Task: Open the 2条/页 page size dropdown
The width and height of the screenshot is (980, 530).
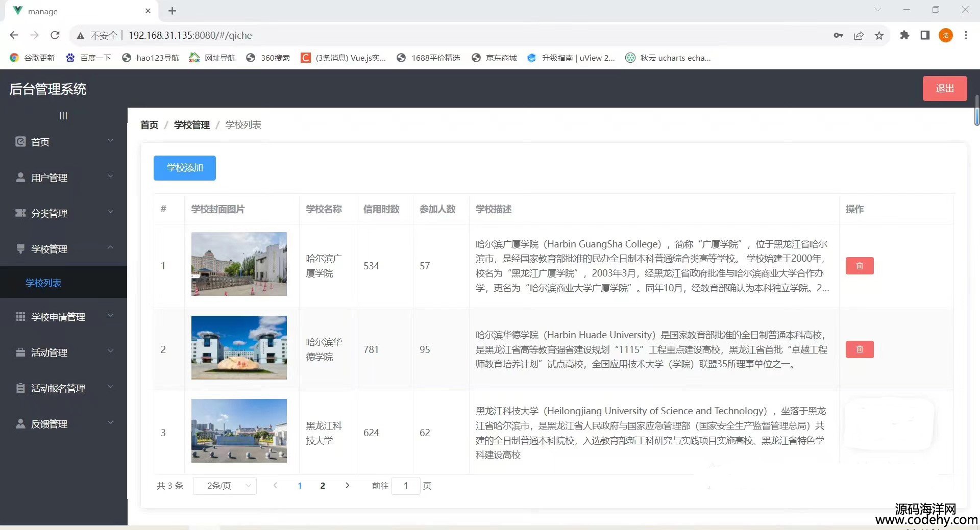Action: (225, 486)
